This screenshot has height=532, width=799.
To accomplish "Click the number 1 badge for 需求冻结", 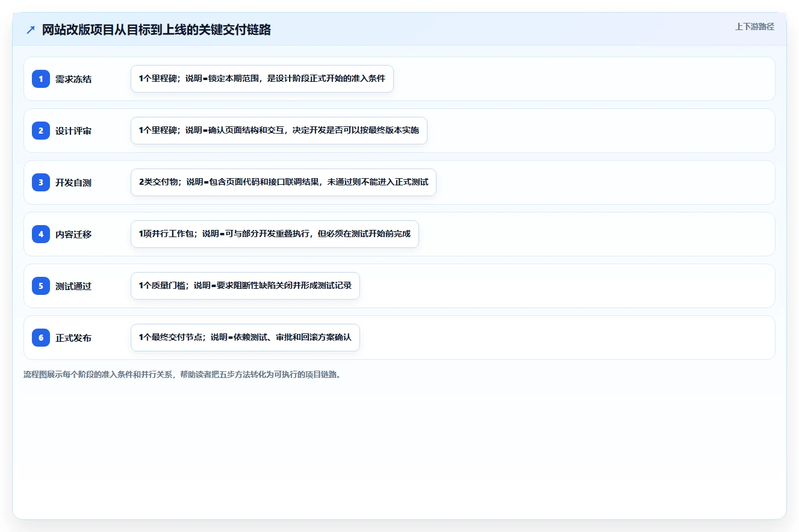I will [x=41, y=79].
